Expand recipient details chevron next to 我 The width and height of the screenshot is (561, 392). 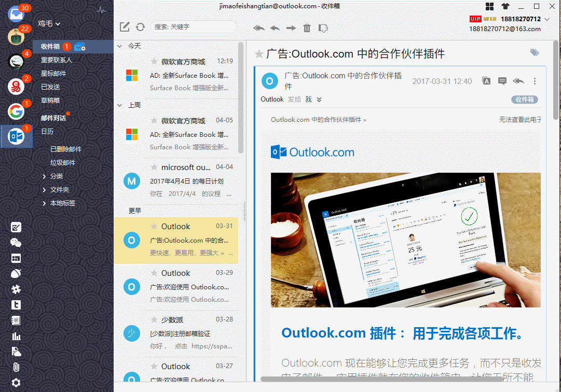pos(319,100)
